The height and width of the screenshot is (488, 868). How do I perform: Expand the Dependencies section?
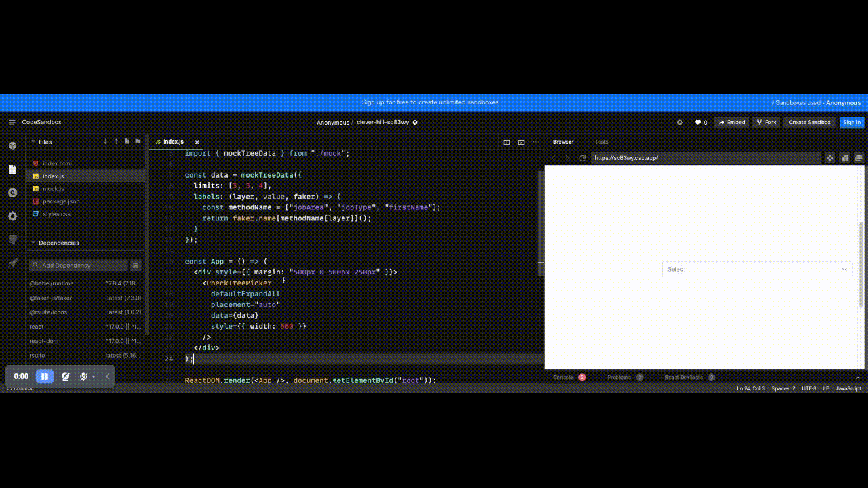(33, 243)
